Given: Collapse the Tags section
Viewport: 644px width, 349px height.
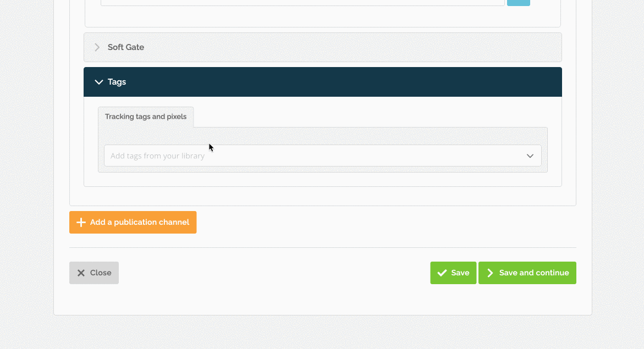Looking at the screenshot, I should (322, 82).
